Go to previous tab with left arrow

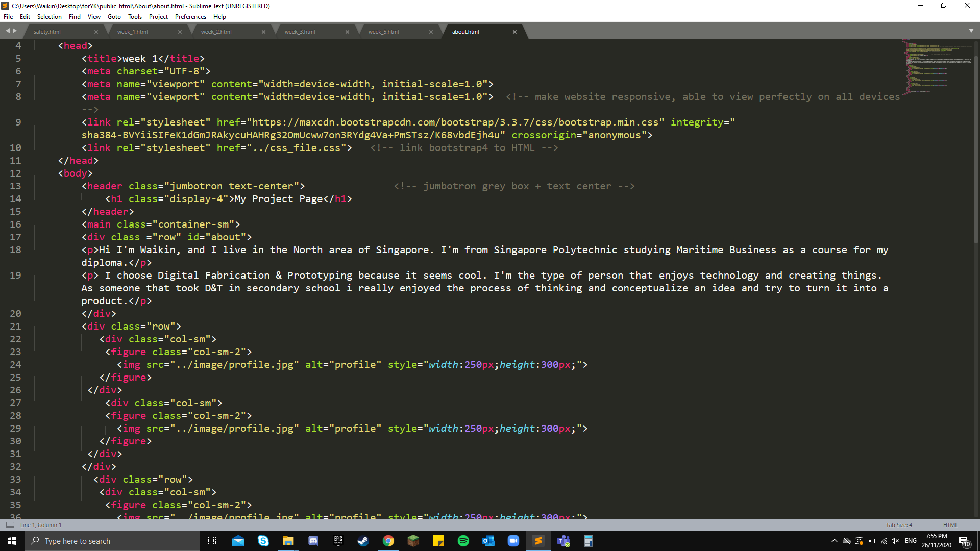click(x=8, y=31)
